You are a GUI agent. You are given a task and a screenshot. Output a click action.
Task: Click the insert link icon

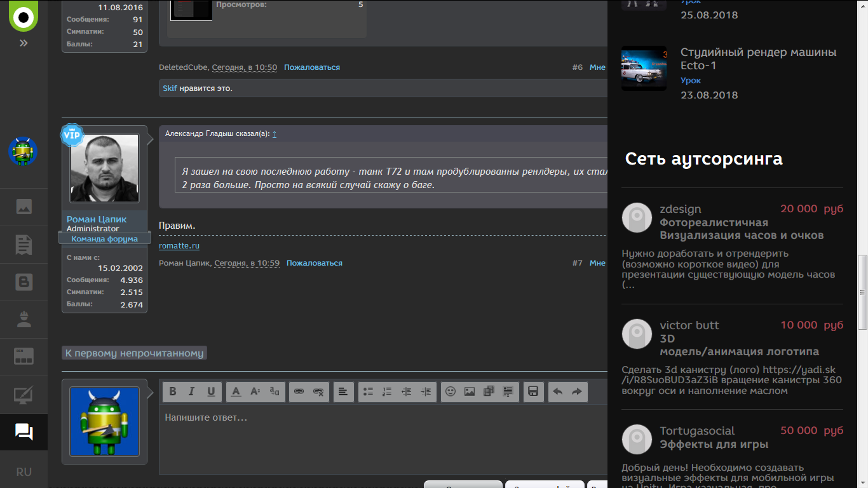[299, 392]
